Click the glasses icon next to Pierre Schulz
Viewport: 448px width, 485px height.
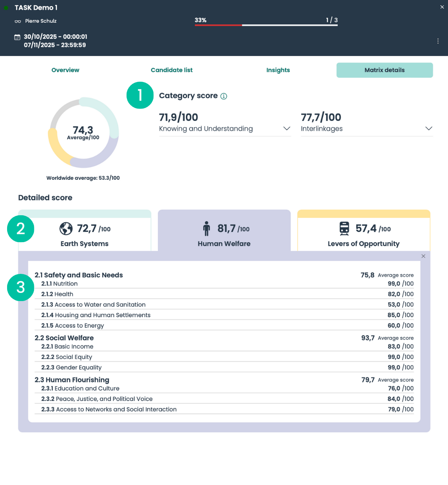tap(18, 21)
